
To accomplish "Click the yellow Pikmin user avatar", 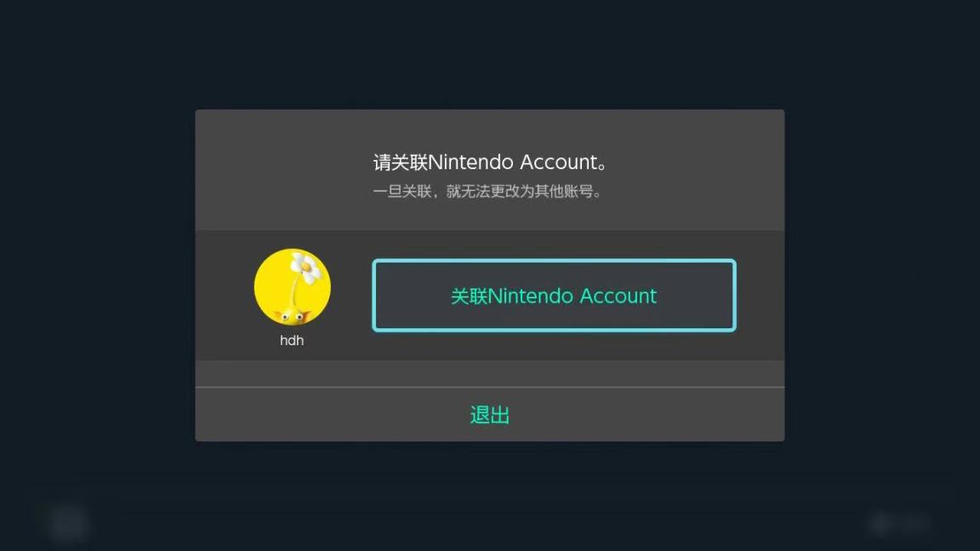I will point(293,287).
